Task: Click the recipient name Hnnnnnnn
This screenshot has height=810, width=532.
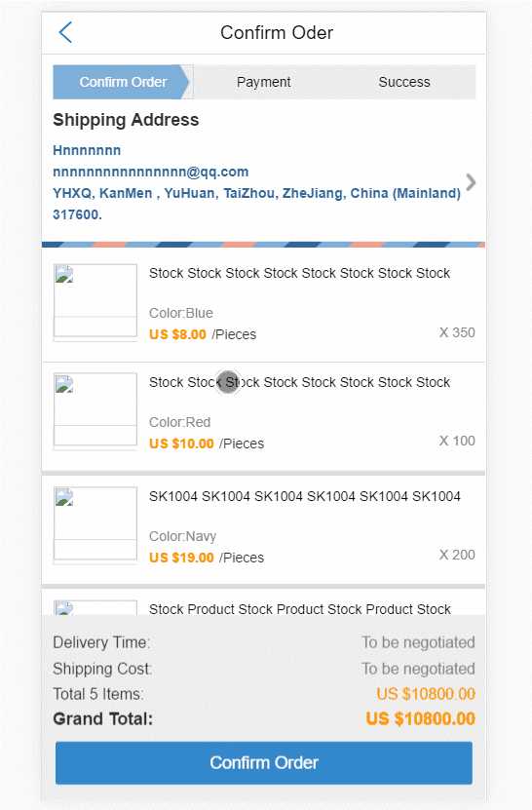Action: coord(87,150)
